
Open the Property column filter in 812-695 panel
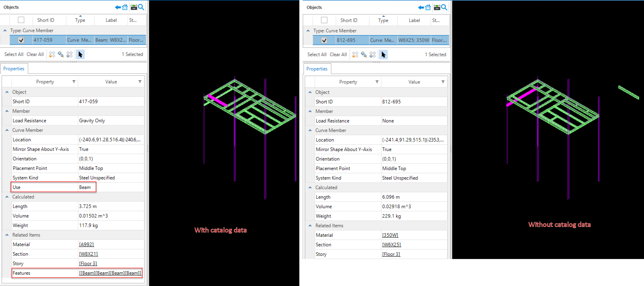click(x=377, y=82)
